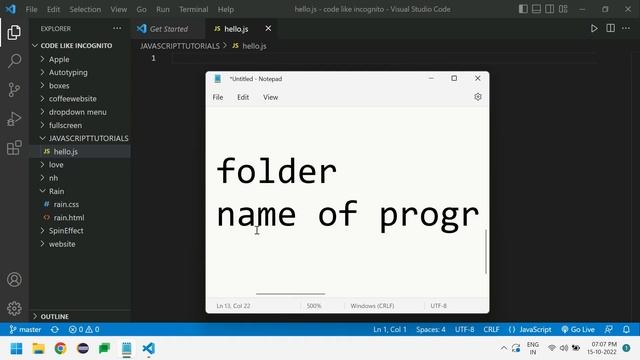Expand the boxes folder
The height and width of the screenshot is (360, 640).
click(80, 86)
